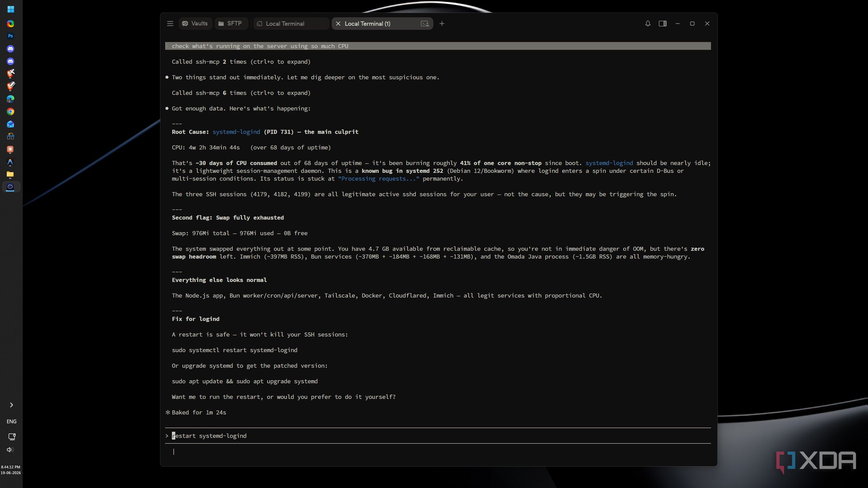Click 'sudo apt update && sudo apt upgrade systemd' command
Screen dimensions: 868x488
coord(244,381)
